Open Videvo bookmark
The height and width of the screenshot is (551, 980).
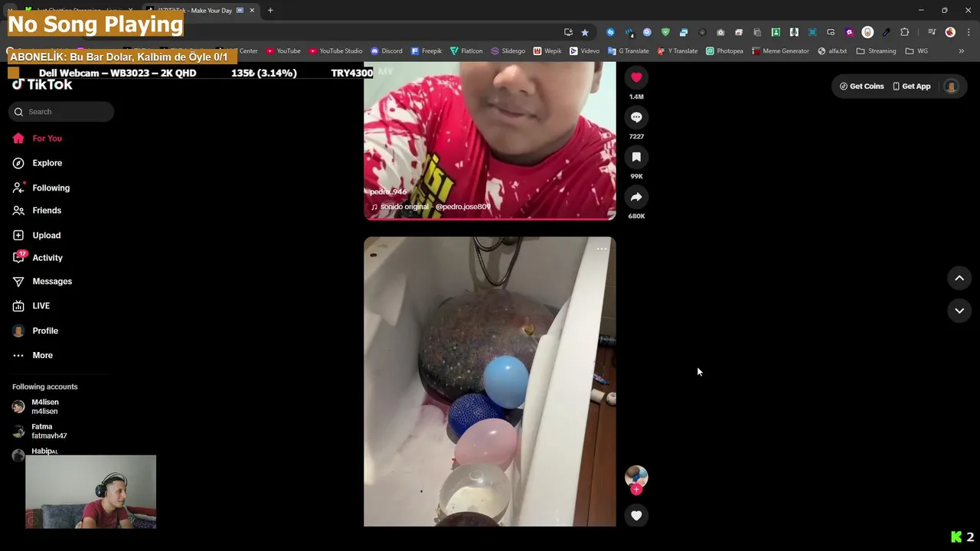coord(585,51)
